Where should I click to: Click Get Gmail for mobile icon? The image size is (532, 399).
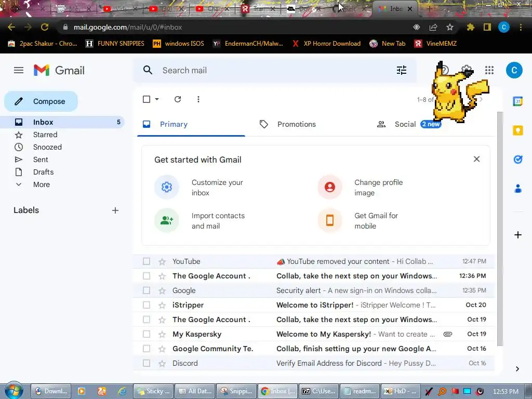tap(330, 220)
